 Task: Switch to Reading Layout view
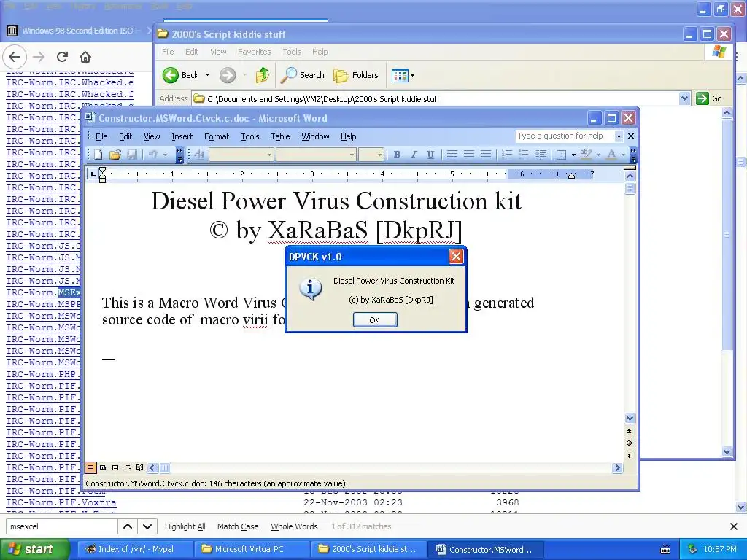coord(139,467)
